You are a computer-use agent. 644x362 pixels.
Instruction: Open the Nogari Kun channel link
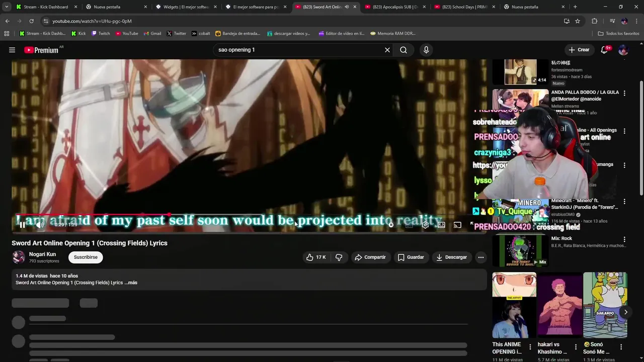pyautogui.click(x=42, y=254)
